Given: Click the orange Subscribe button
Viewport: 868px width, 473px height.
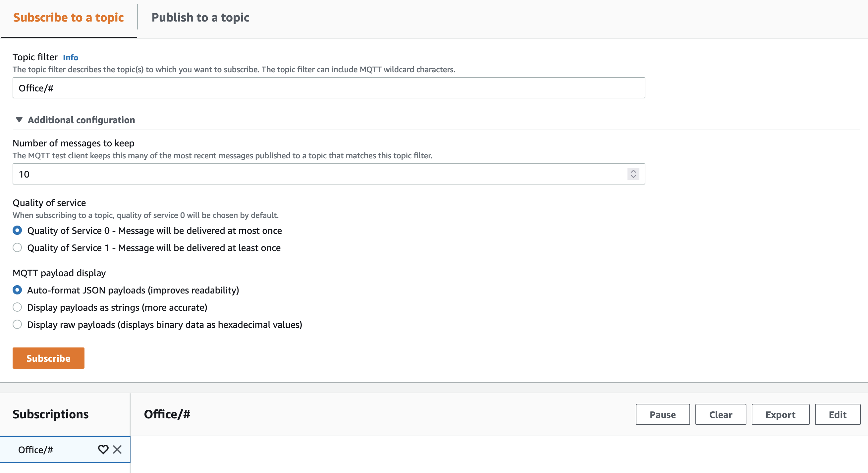Looking at the screenshot, I should click(48, 358).
